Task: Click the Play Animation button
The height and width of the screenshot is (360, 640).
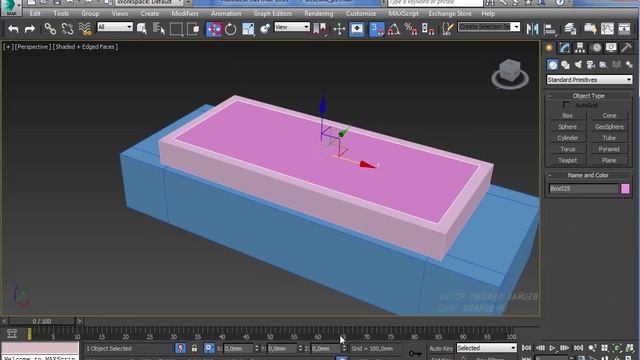Action: pos(552,348)
